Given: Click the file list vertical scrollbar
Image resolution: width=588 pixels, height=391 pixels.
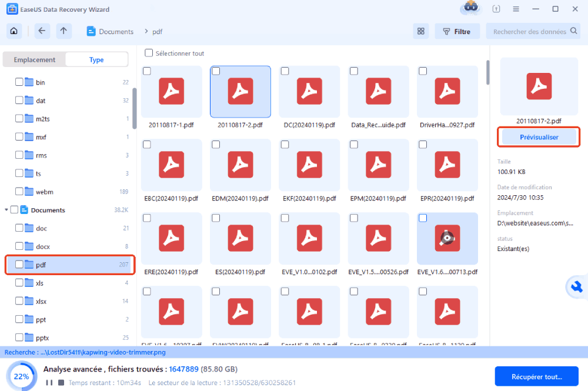Looking at the screenshot, I should pyautogui.click(x=487, y=72).
